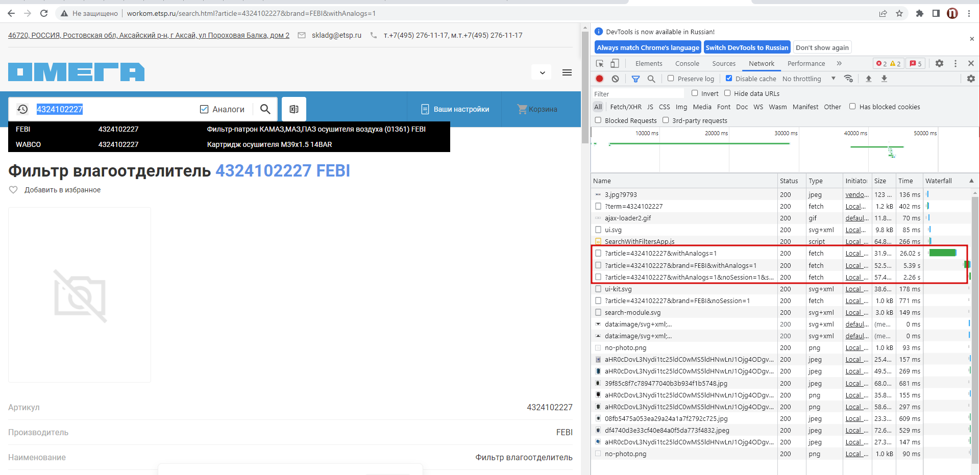Open network search magnifier in DevTools

tap(651, 79)
